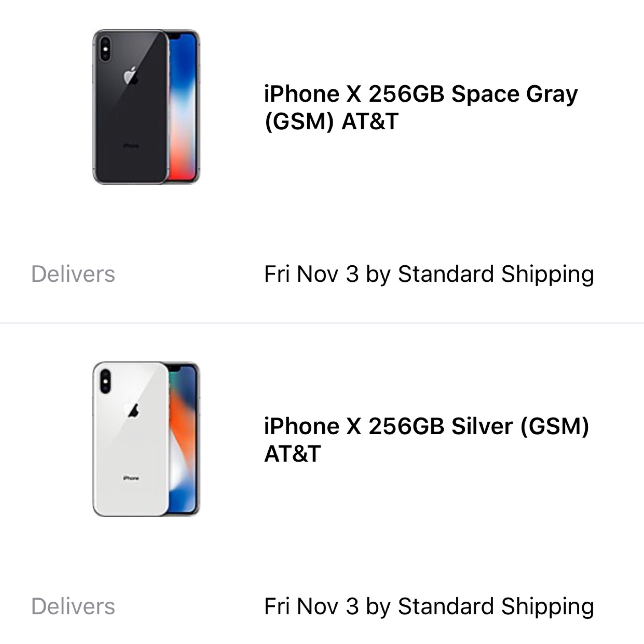Viewport: 644px width, 644px height.
Task: Click the Apple logo on the Silver iPhone
Action: [132, 409]
